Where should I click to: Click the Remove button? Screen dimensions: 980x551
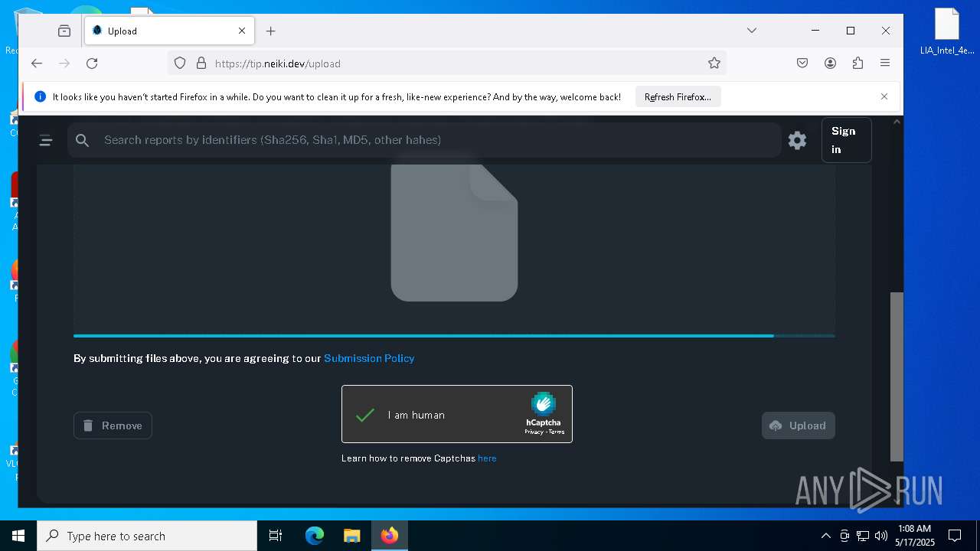click(x=113, y=425)
